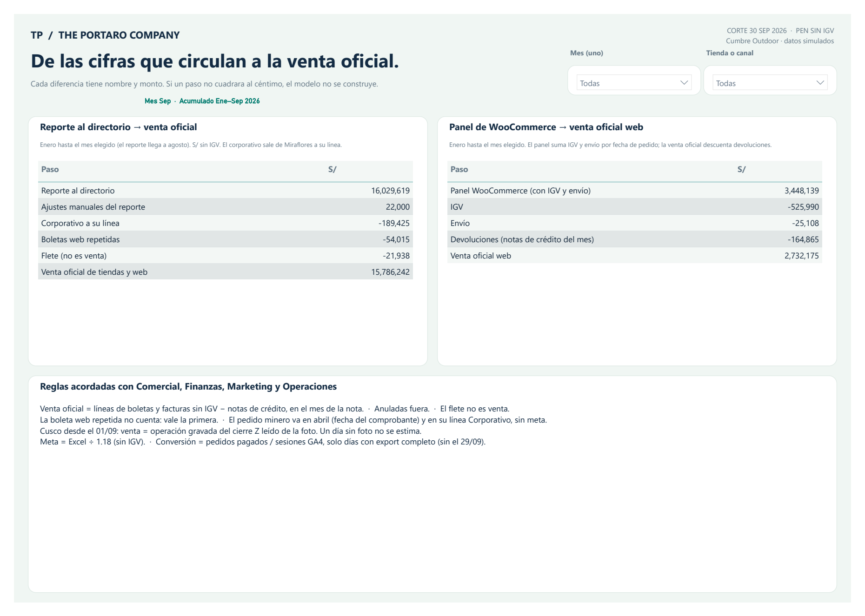Open the Mes (uno) dropdown
The height and width of the screenshot is (616, 865).
634,83
